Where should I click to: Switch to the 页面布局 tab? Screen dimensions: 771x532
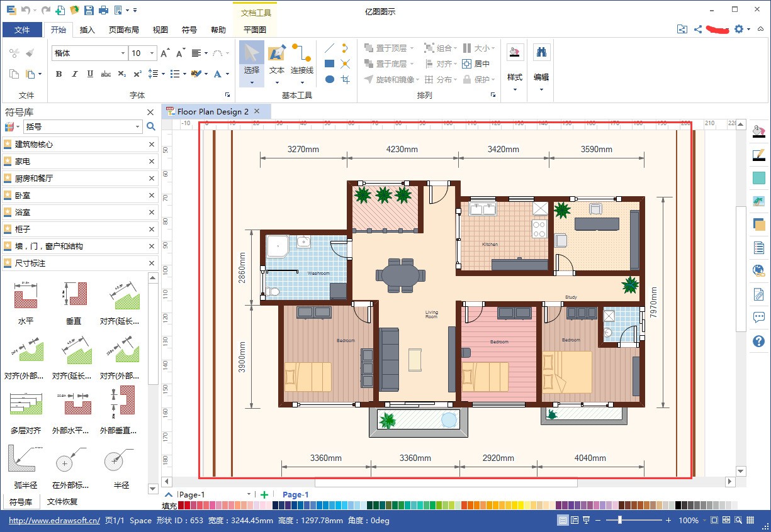click(123, 30)
